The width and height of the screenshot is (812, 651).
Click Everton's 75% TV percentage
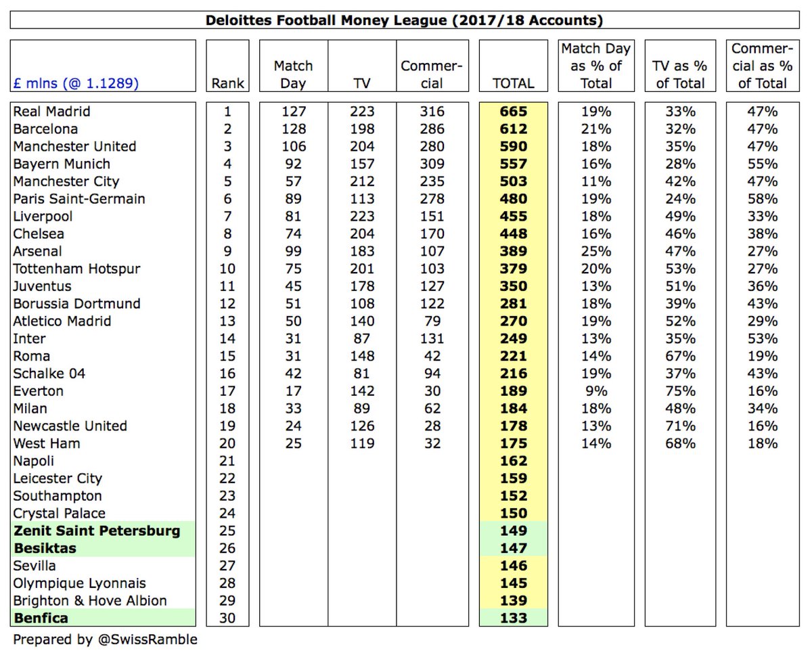pos(680,391)
